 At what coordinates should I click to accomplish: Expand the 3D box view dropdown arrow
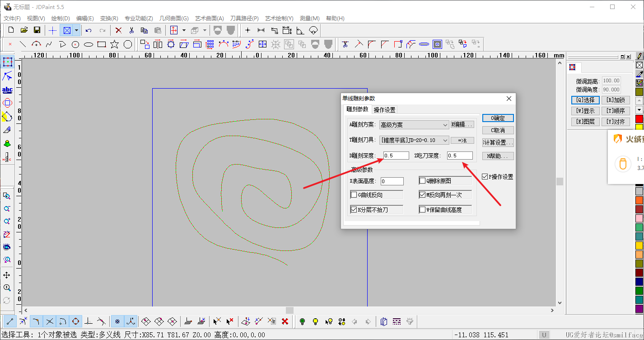click(205, 30)
